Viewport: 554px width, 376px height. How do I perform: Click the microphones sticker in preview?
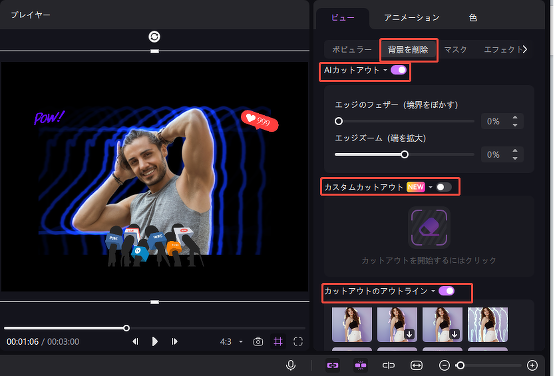coord(154,245)
